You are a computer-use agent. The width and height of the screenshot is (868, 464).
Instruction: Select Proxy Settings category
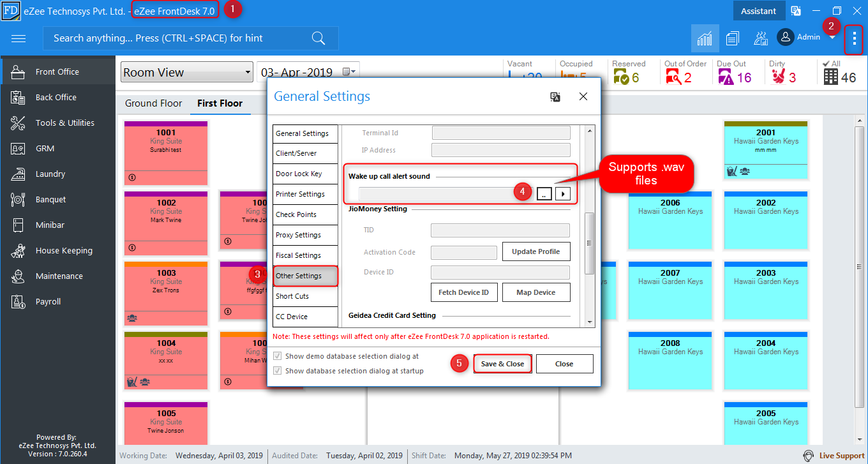pyautogui.click(x=305, y=235)
